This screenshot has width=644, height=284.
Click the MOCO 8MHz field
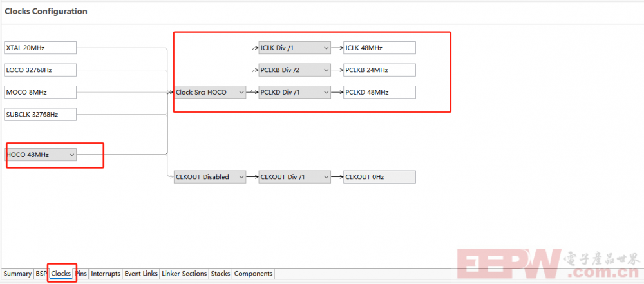coord(40,92)
